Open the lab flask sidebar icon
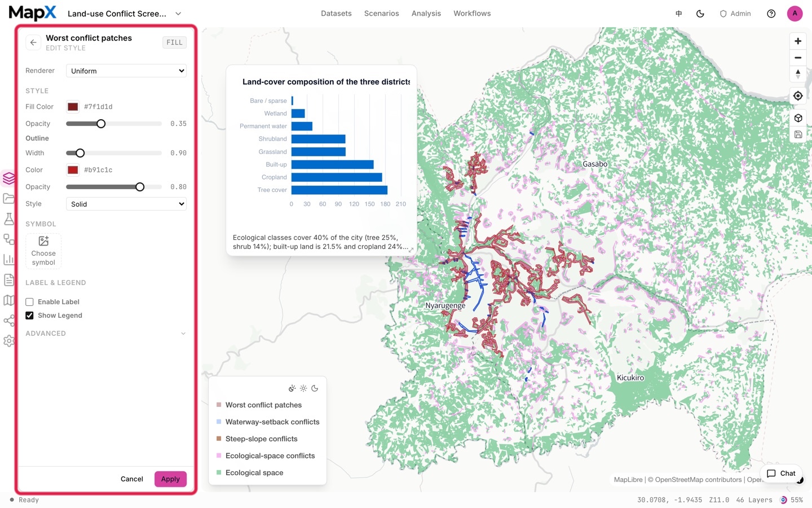 tap(8, 219)
